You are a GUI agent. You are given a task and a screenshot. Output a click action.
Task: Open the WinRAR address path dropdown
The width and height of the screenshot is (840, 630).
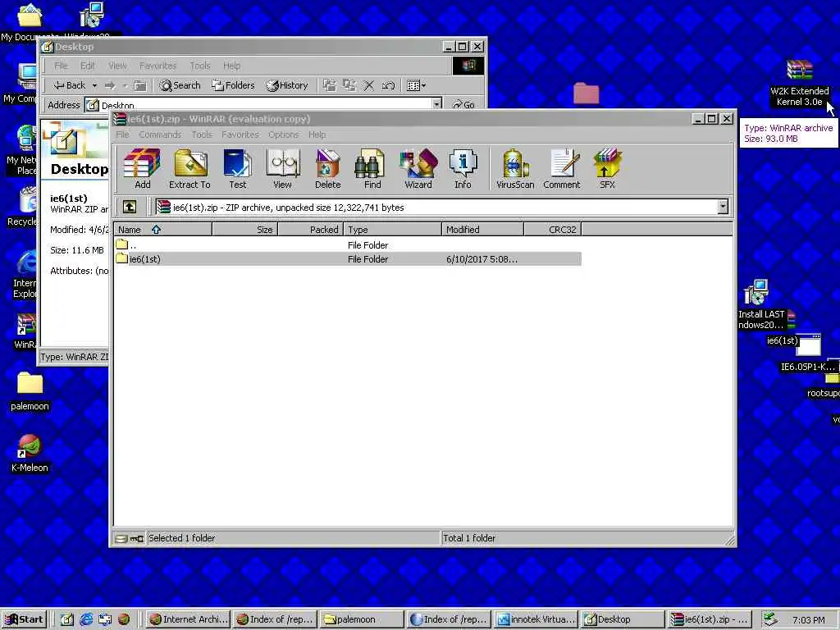pos(723,207)
